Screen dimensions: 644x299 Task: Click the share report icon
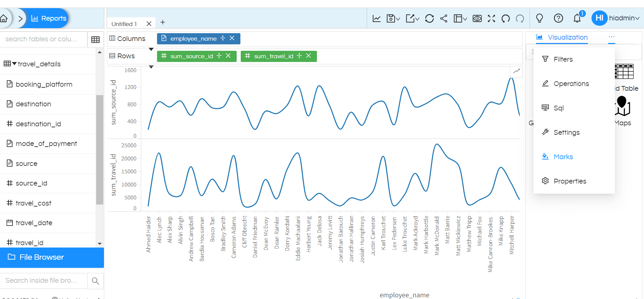pyautogui.click(x=444, y=19)
